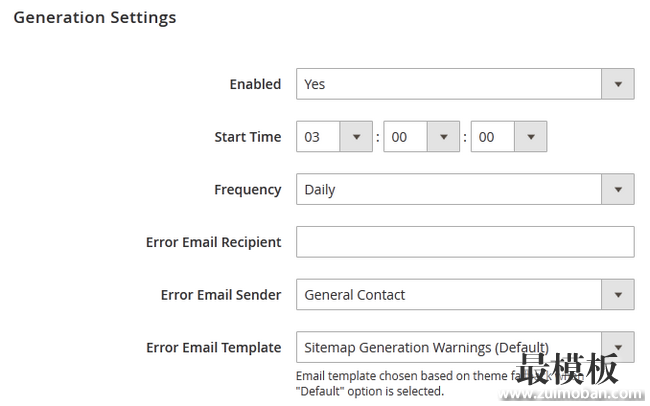The image size is (650, 406).
Task: Open the Enabled select showing Yes
Action: click(x=465, y=84)
